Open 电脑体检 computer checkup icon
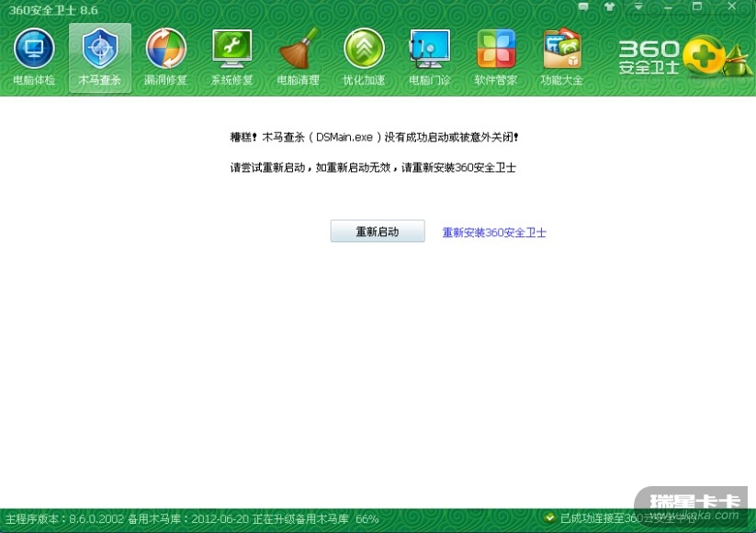This screenshot has width=756, height=533. (x=34, y=57)
